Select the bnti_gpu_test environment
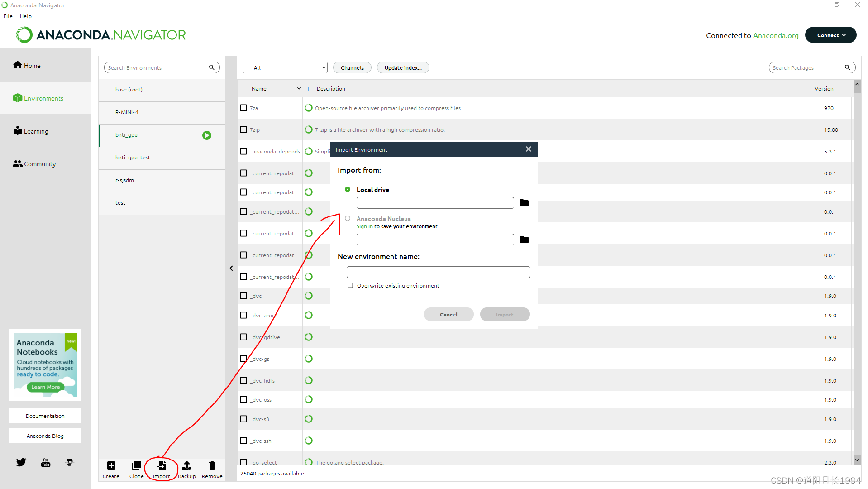 [162, 158]
